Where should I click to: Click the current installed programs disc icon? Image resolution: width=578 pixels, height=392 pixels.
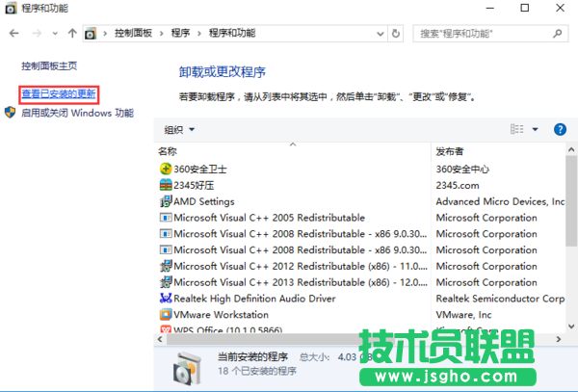pos(188,368)
